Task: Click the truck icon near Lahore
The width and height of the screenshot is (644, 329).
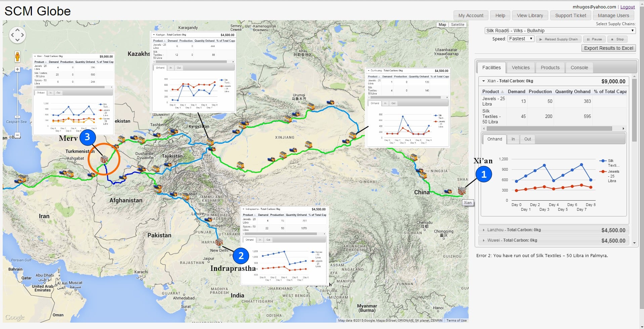Action: [208, 219]
